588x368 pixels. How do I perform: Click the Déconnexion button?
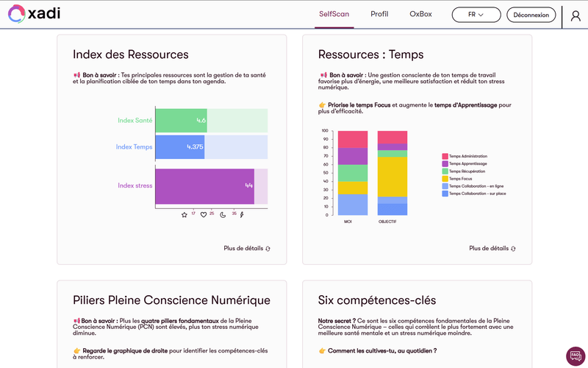tap(531, 15)
